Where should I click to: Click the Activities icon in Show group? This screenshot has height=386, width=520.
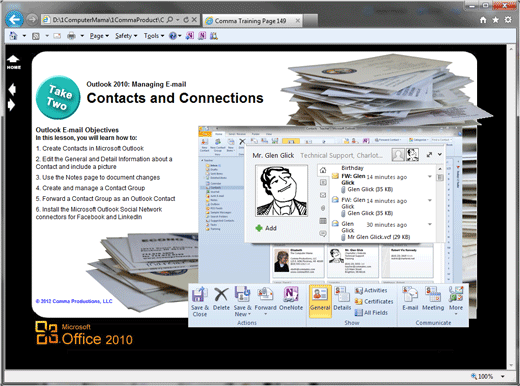coord(371,291)
